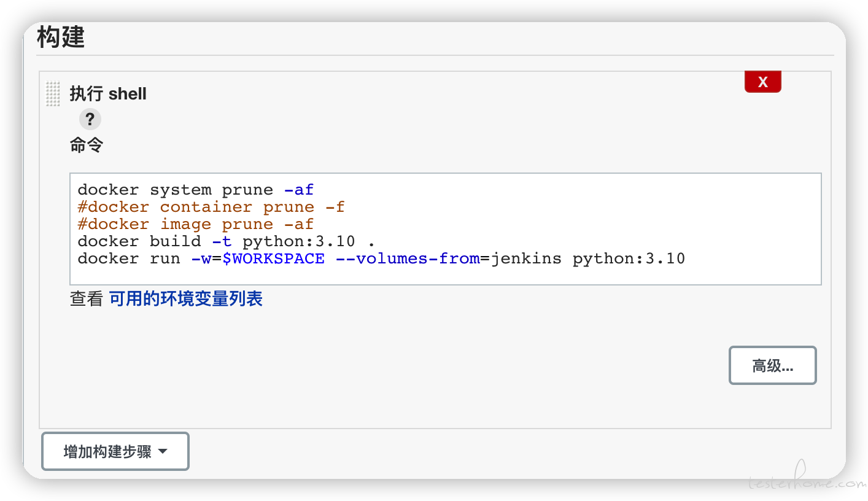
Task: Click the docker build -t python:3.10 line
Action: pos(227,241)
